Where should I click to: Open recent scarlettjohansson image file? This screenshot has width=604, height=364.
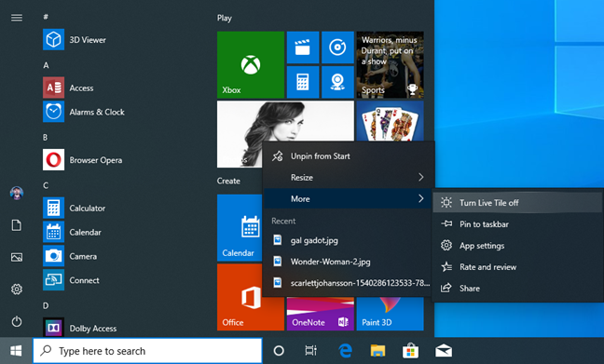pyautogui.click(x=349, y=283)
